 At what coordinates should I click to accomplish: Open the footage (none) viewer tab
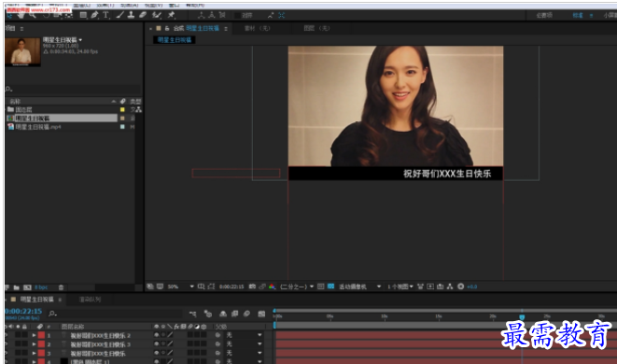[x=258, y=28]
